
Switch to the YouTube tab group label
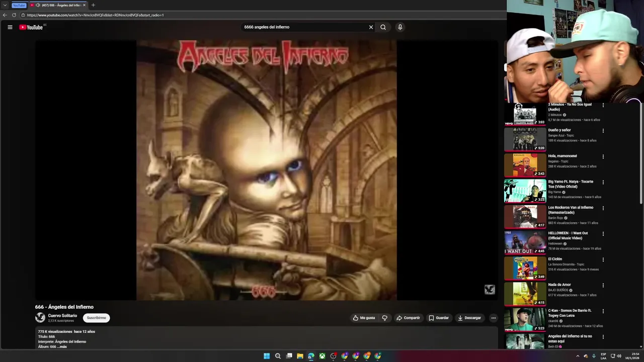click(19, 5)
